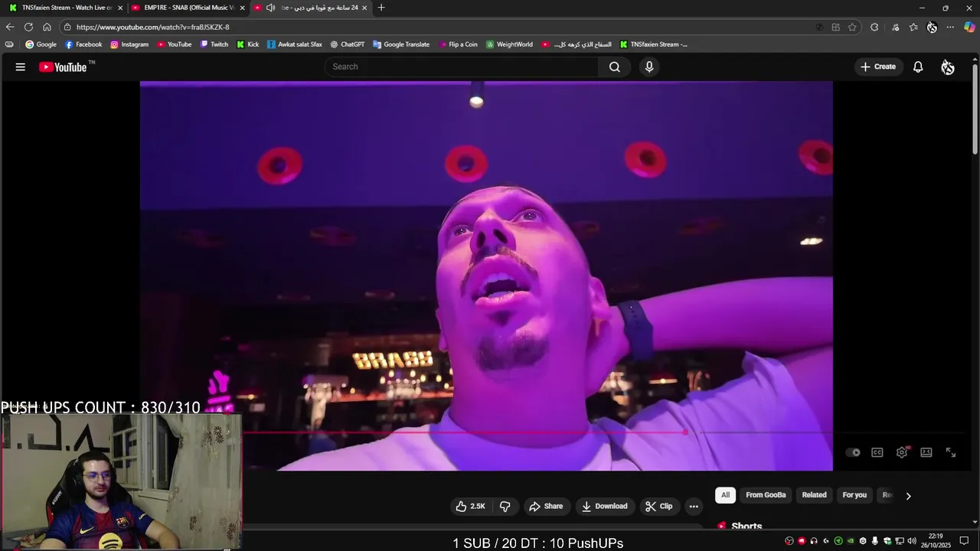Select the For you chip
This screenshot has width=980, height=551.
pos(854,495)
